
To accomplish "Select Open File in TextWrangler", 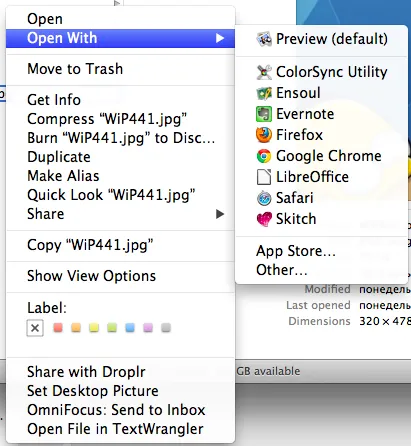I will 120,429.
